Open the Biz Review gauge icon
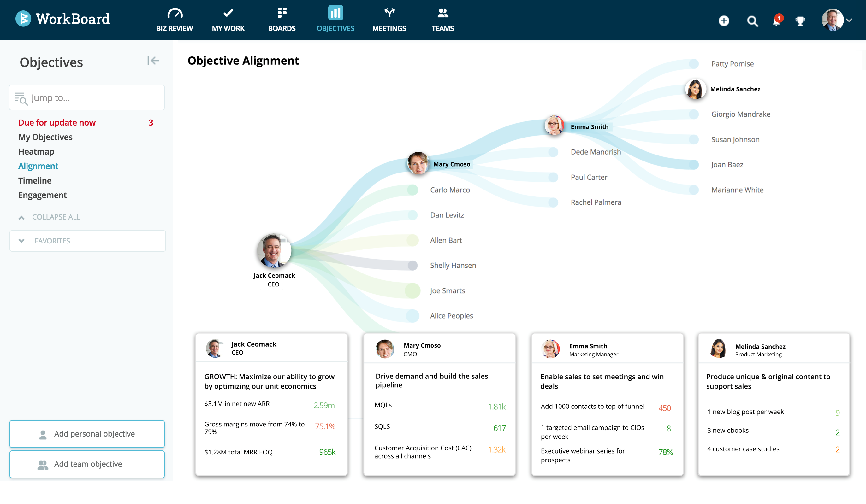Viewport: 866px width, 504px height. [x=175, y=13]
